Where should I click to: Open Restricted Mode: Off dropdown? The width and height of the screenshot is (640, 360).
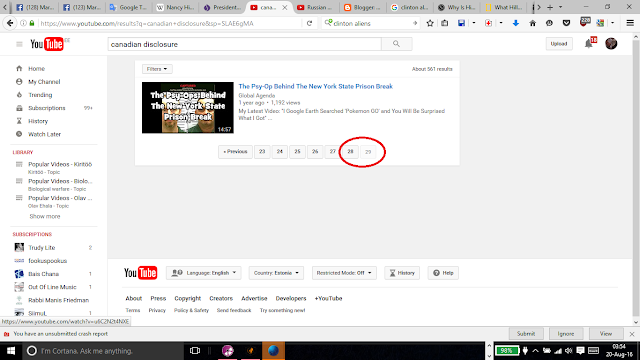(344, 273)
